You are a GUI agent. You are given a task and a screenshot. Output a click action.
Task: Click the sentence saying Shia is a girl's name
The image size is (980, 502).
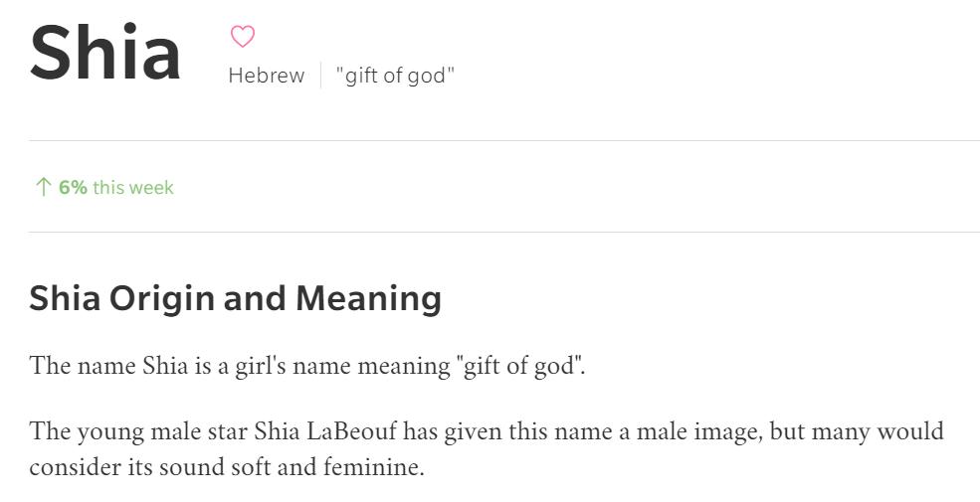[x=307, y=366]
